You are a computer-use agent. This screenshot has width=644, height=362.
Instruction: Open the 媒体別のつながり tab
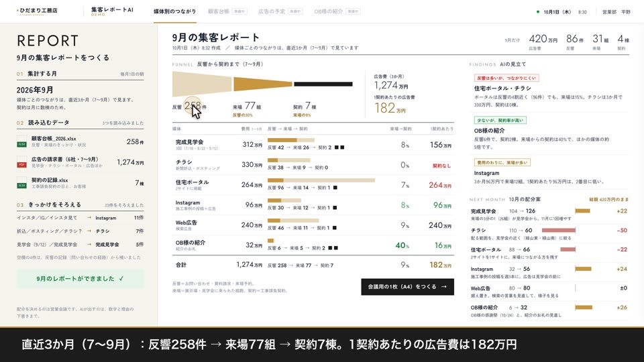[174, 11]
